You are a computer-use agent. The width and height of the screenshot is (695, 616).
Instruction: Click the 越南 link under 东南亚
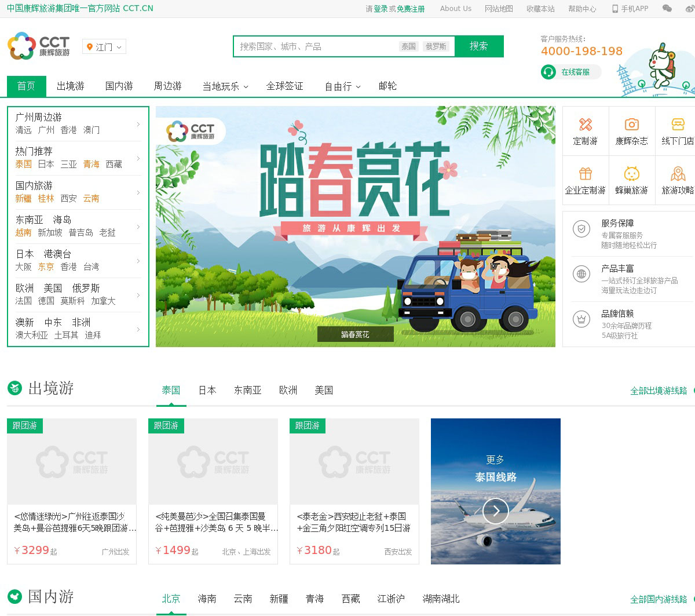tap(23, 232)
